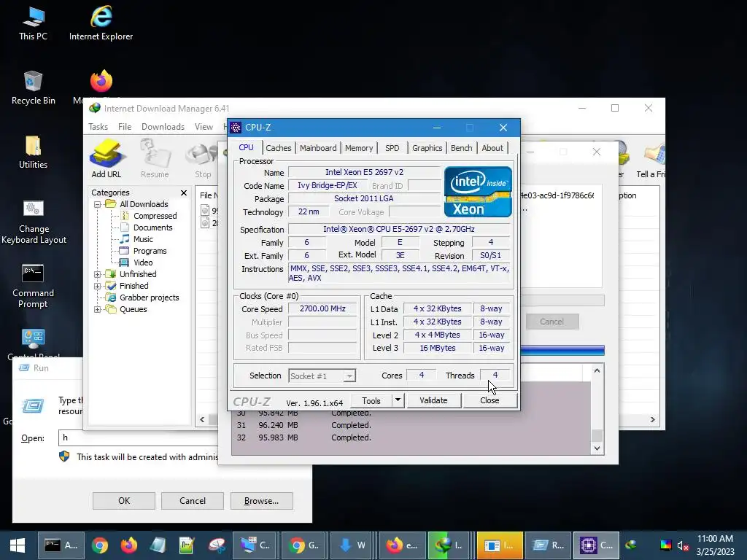Click the Close button in CPU-Z
Viewport: 747px width, 560px height.
pos(489,400)
